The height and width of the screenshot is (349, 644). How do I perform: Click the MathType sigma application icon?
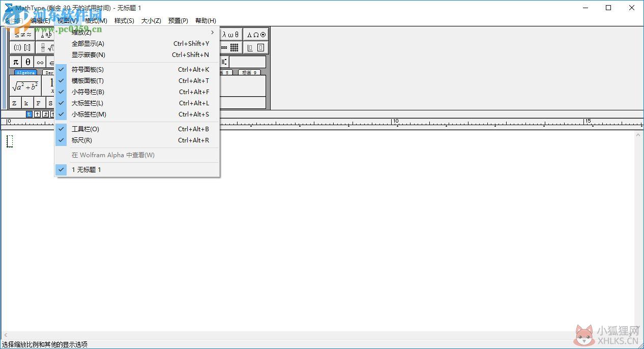pyautogui.click(x=9, y=8)
